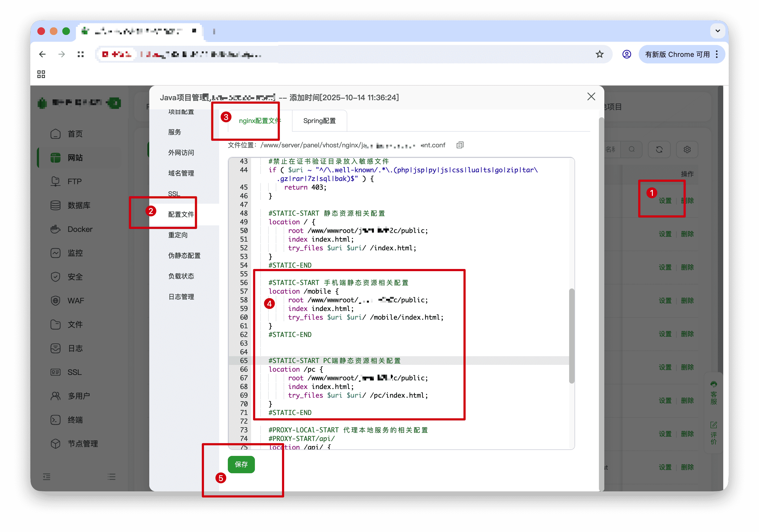Close the Java project management dialog

pyautogui.click(x=591, y=96)
